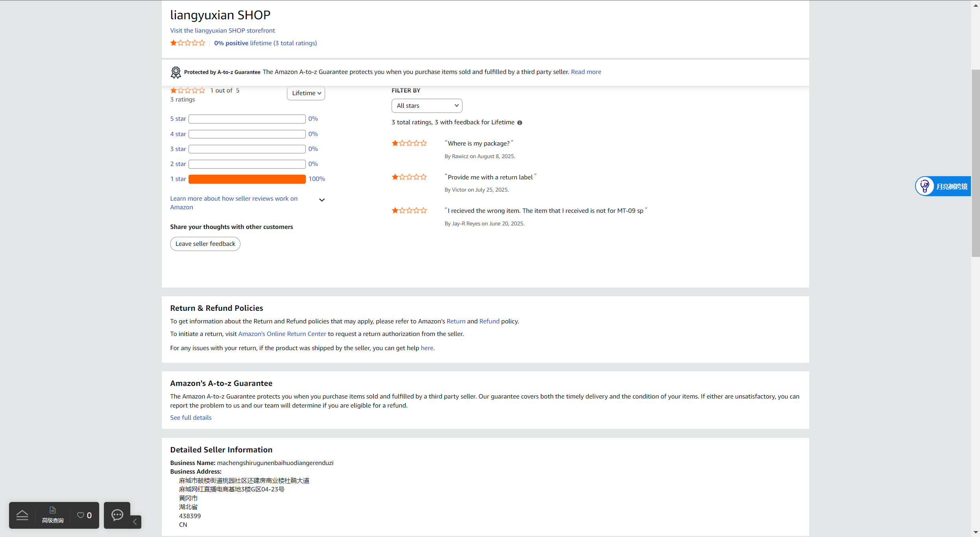Click the left-arrow collapse tab on floating toolbar
This screenshot has width=980, height=537.
coord(135,522)
